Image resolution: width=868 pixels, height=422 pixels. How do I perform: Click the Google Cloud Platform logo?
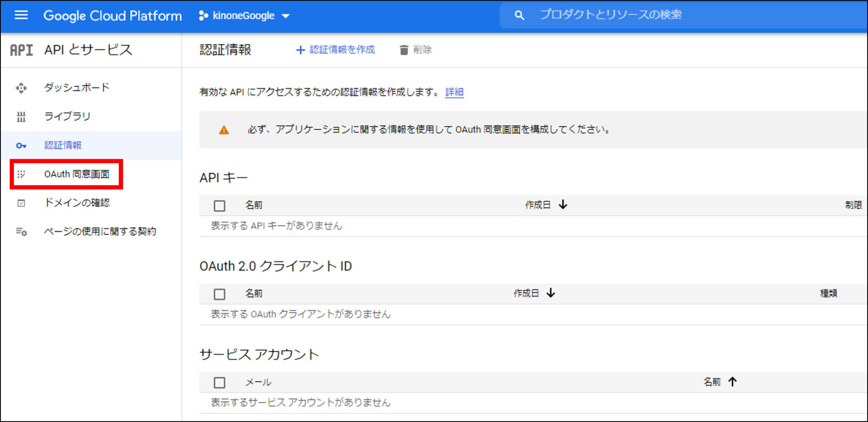point(113,16)
